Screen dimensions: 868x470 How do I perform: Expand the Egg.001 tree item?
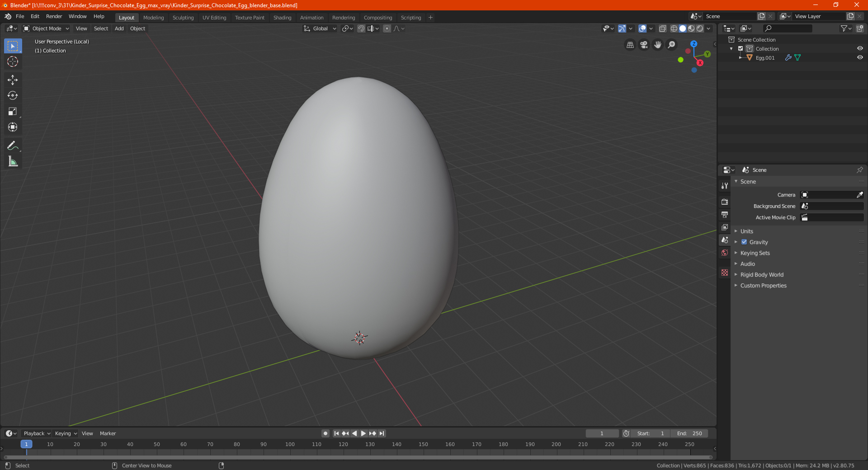pyautogui.click(x=740, y=57)
